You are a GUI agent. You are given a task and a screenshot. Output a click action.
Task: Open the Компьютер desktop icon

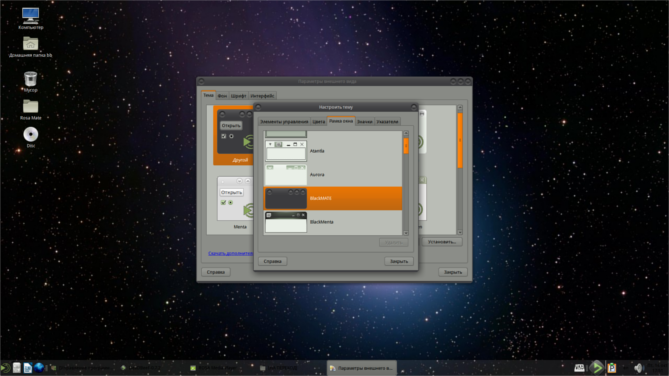30,17
